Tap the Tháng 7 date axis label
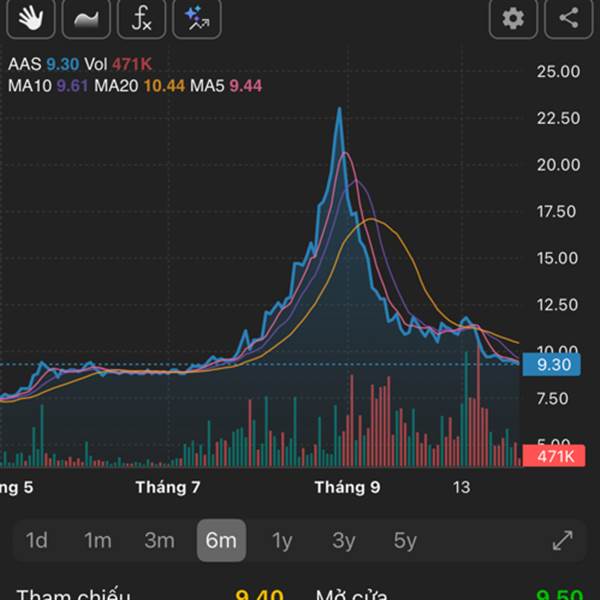 pos(168,488)
